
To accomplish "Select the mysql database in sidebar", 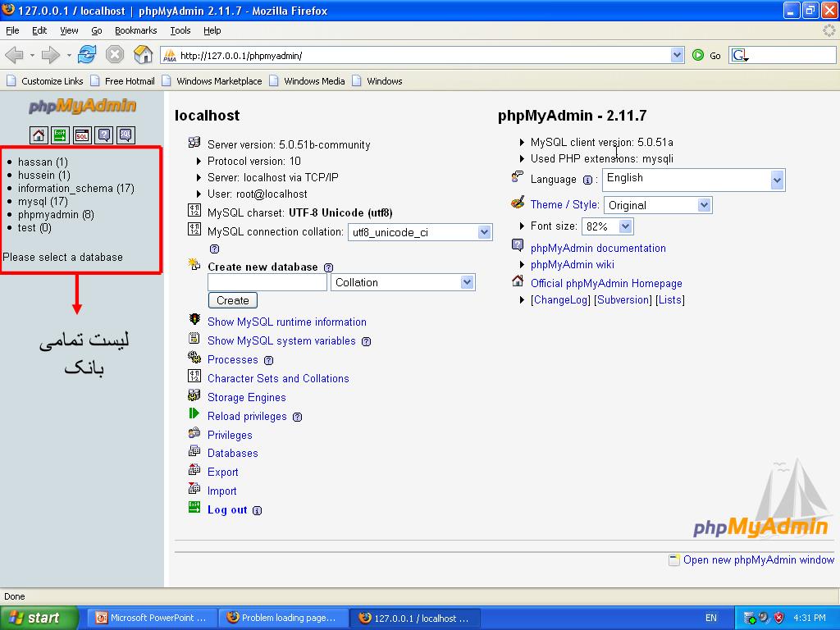I will point(43,202).
